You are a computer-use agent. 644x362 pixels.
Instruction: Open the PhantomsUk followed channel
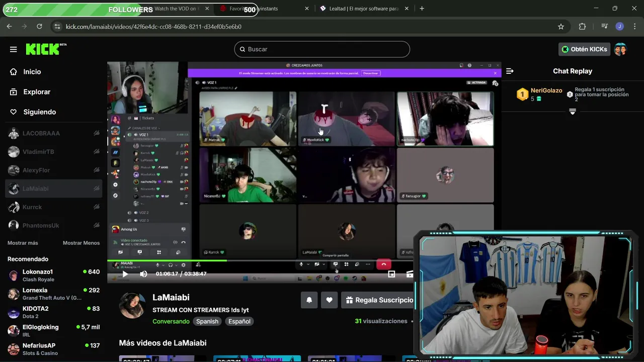(x=53, y=226)
